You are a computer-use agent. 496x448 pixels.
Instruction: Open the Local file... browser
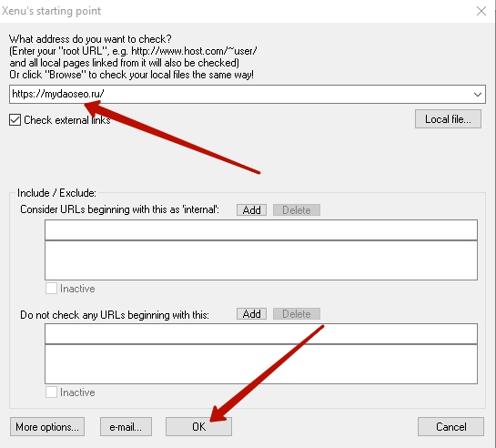[448, 119]
